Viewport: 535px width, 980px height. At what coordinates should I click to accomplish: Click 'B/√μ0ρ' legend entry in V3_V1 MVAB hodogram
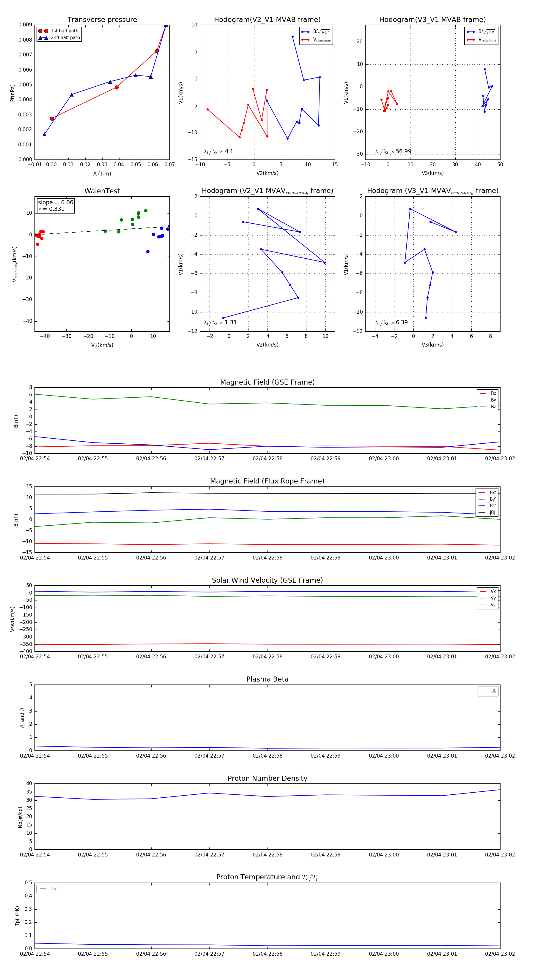pos(481,31)
